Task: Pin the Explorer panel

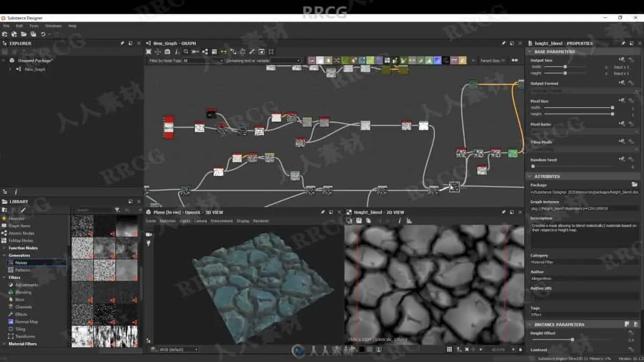Action: click(122, 43)
